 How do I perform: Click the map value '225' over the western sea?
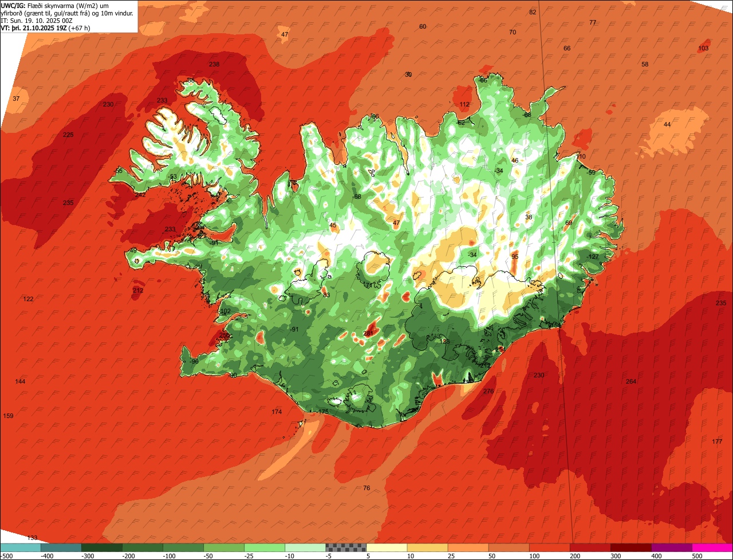coord(68,135)
